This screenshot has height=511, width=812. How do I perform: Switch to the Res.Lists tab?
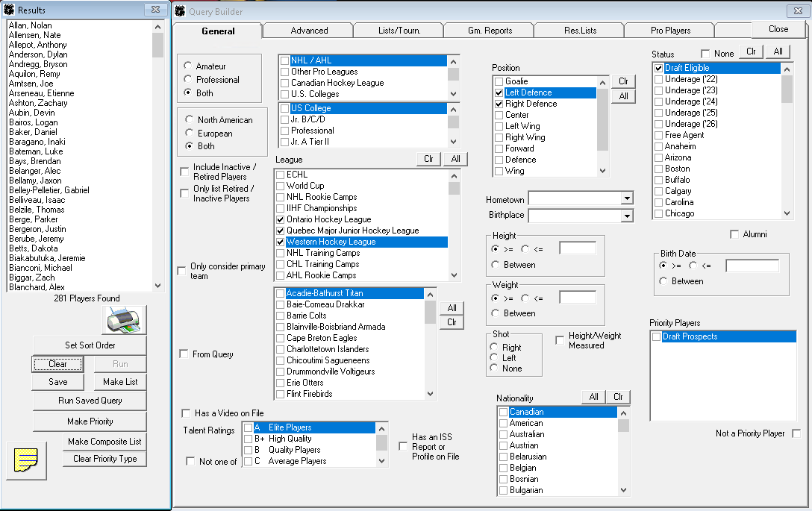click(580, 31)
